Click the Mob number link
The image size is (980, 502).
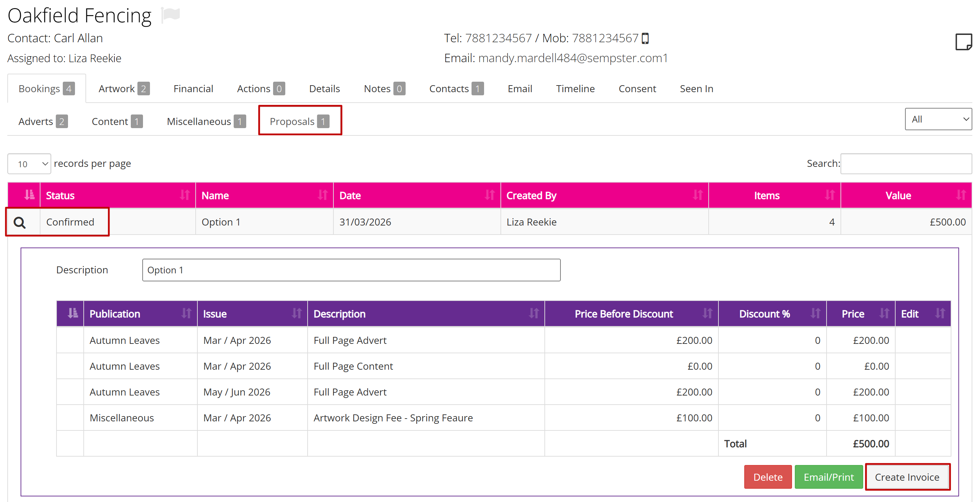605,38
